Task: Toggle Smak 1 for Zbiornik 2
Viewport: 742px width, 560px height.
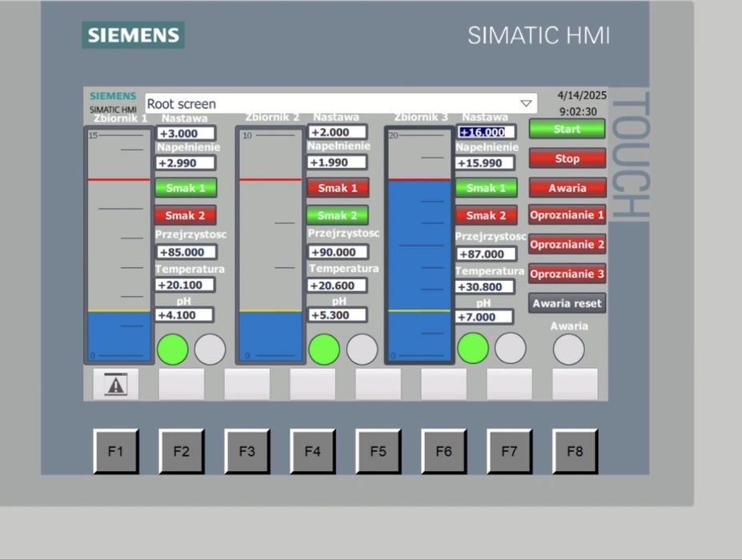Action: pyautogui.click(x=338, y=188)
